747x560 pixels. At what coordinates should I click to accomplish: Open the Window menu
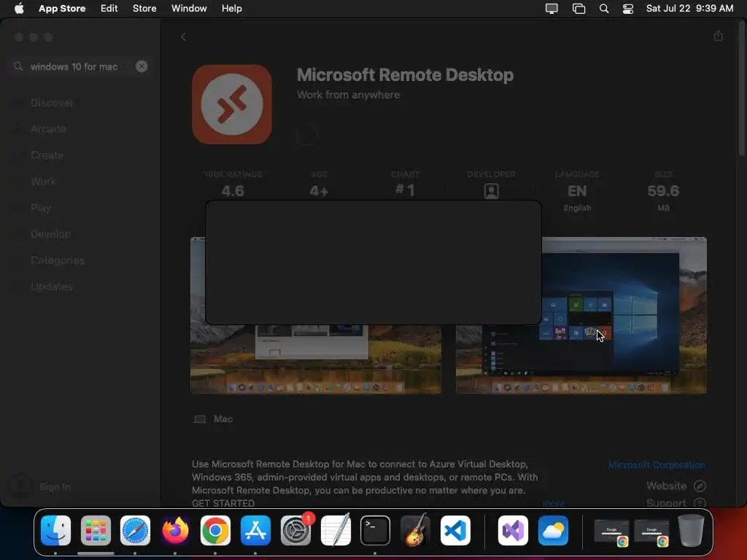pyautogui.click(x=189, y=8)
